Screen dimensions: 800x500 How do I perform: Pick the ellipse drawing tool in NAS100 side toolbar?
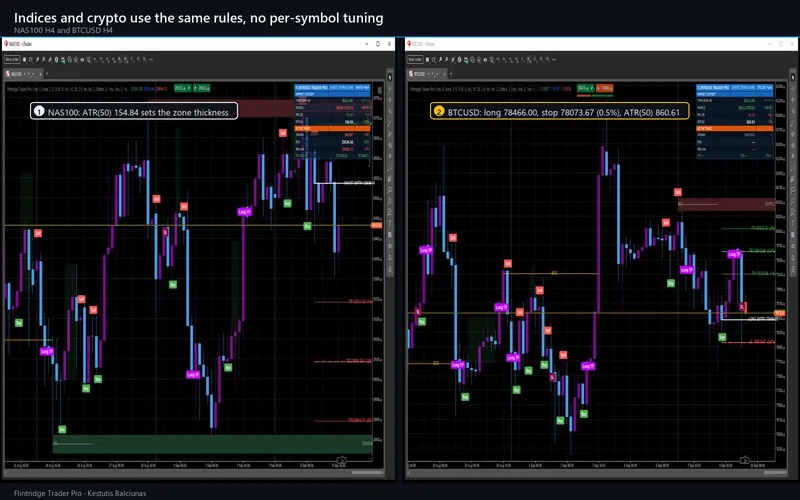pos(390,201)
